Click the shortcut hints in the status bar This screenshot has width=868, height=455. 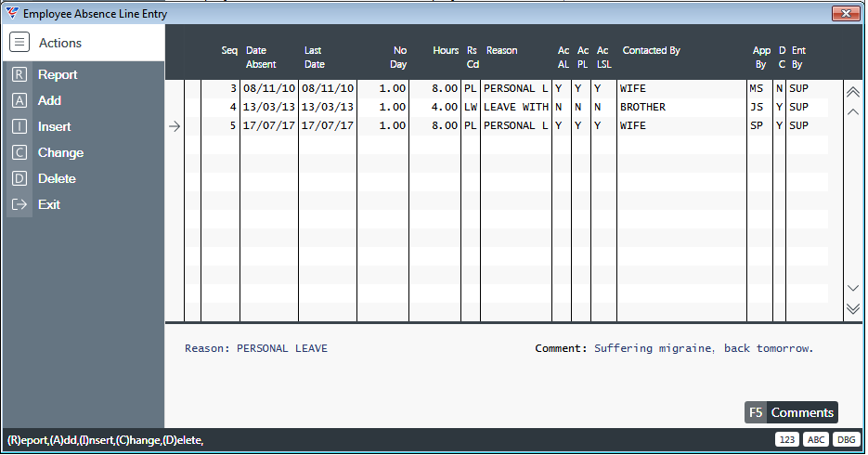105,440
